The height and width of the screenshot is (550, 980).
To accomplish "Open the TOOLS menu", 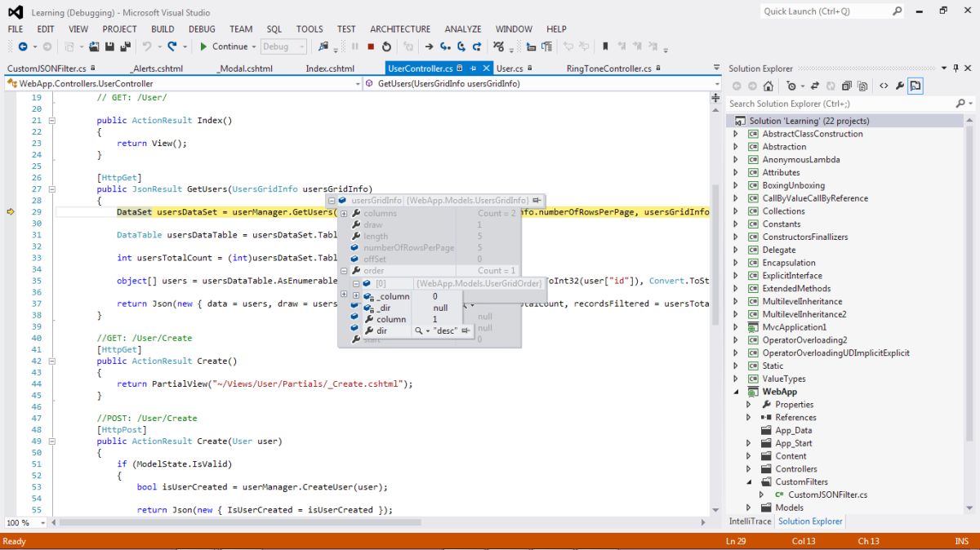I will [x=310, y=29].
